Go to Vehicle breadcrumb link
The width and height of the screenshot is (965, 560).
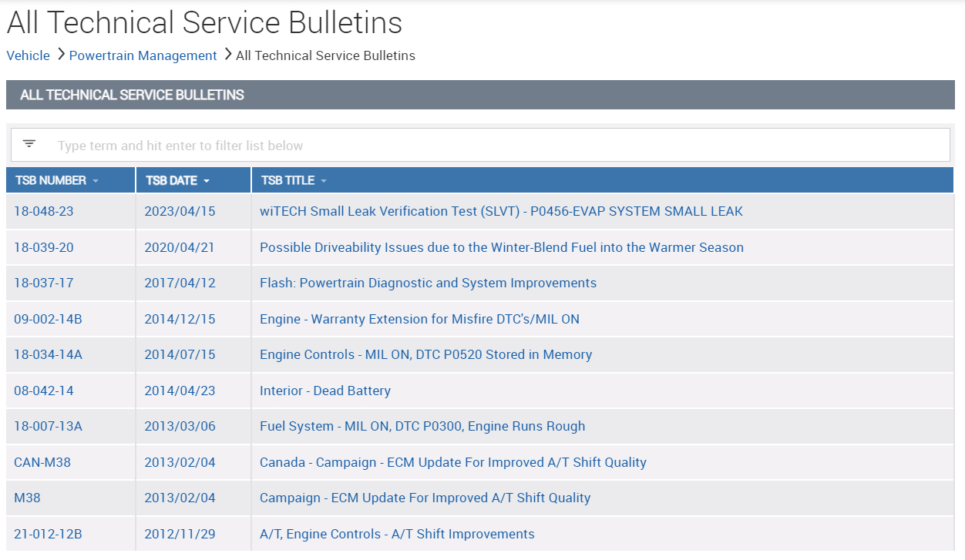coord(28,55)
